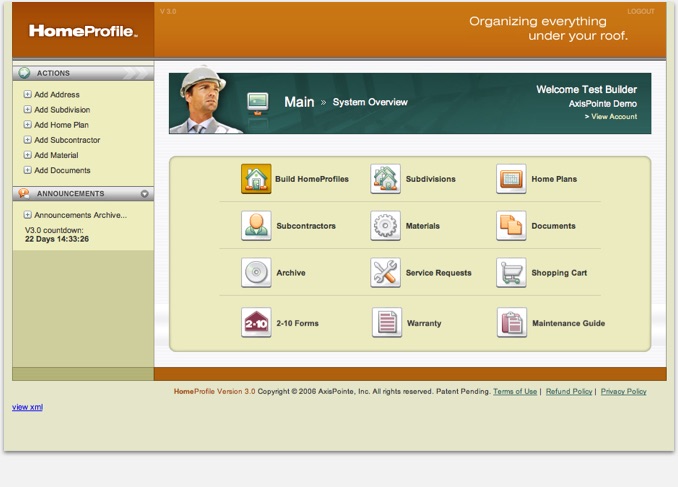678x487 pixels.
Task: Click the plus icon beside Add Address
Action: click(x=28, y=94)
